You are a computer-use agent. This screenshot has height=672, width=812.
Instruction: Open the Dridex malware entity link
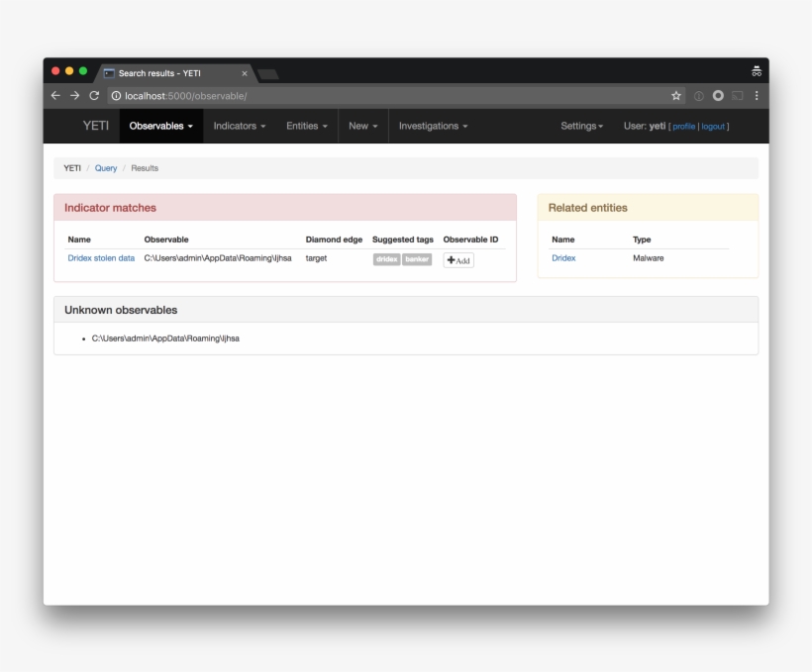pyautogui.click(x=563, y=258)
